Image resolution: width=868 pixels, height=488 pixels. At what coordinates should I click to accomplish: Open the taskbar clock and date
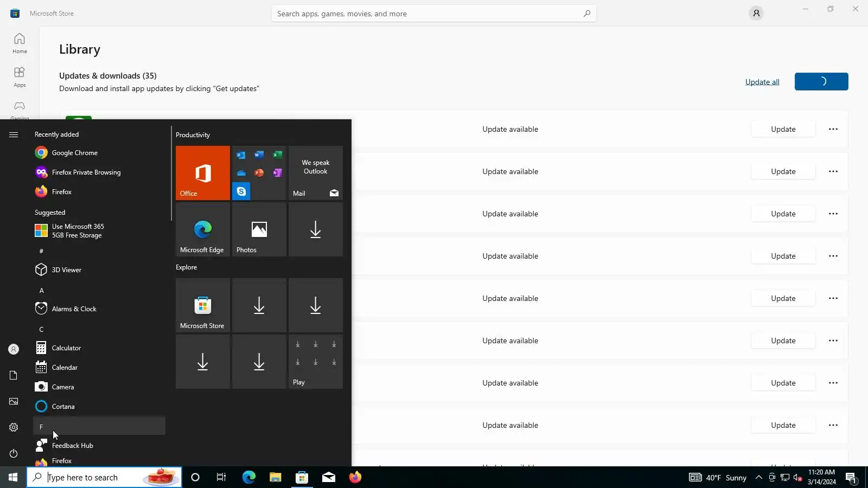tap(821, 477)
